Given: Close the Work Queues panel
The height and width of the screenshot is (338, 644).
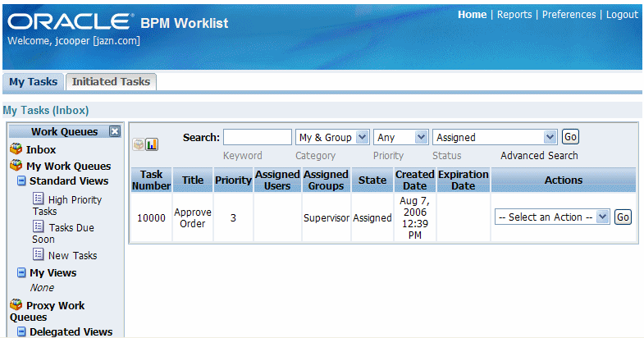Looking at the screenshot, I should point(115,131).
